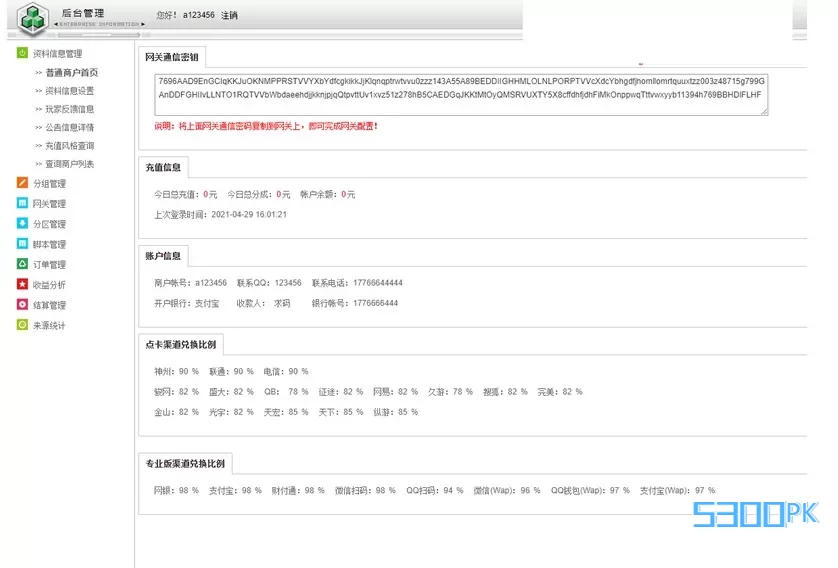Select the 点卡渠道兑换比例 tab

181,345
